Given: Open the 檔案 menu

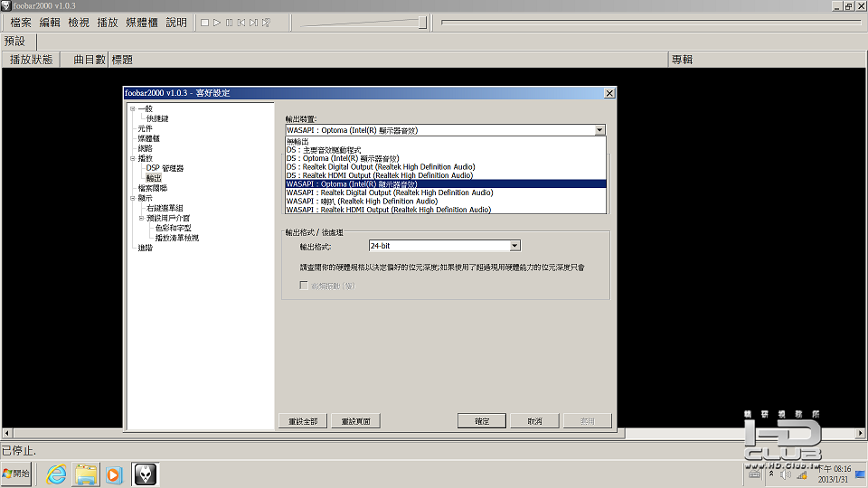Looking at the screenshot, I should click(x=21, y=23).
